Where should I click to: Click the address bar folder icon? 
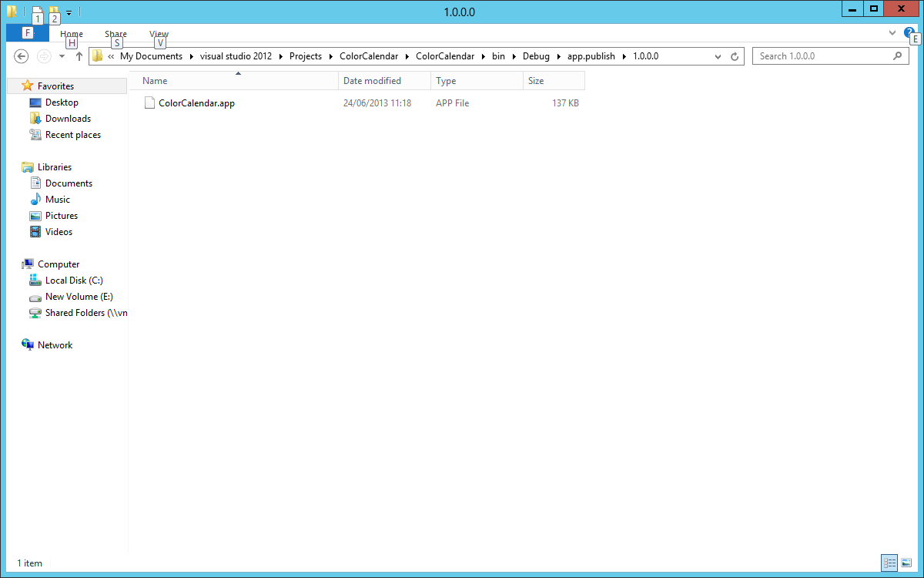97,56
